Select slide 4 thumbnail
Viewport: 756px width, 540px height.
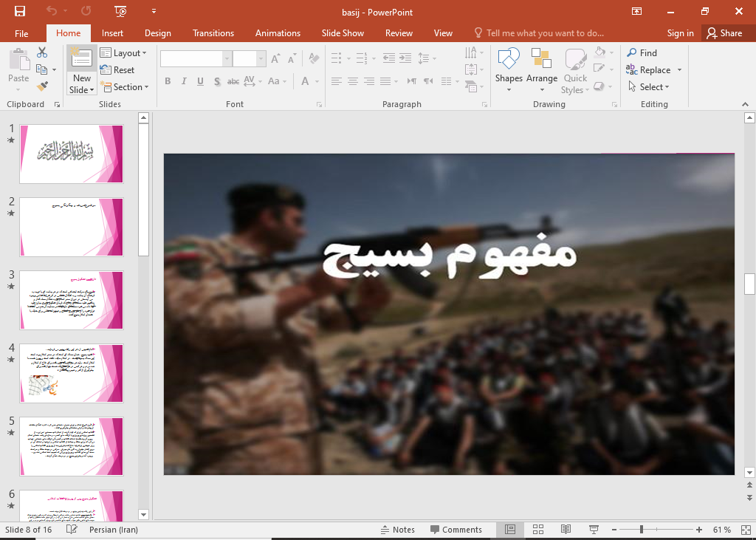pyautogui.click(x=72, y=373)
